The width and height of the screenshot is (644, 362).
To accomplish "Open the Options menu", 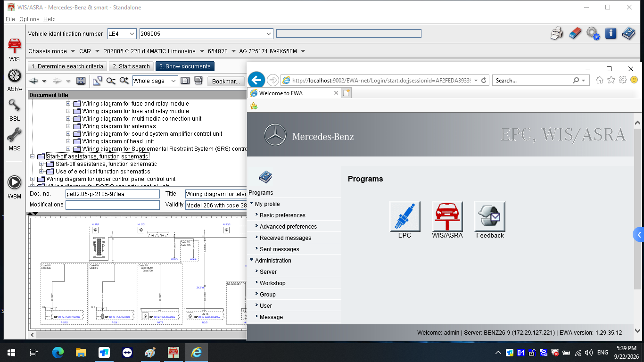I will 29,19.
